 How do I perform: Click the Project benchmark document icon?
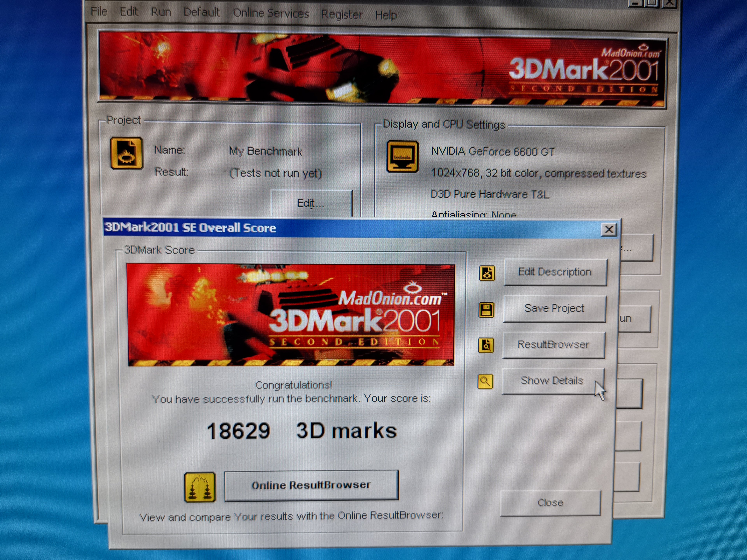127,153
